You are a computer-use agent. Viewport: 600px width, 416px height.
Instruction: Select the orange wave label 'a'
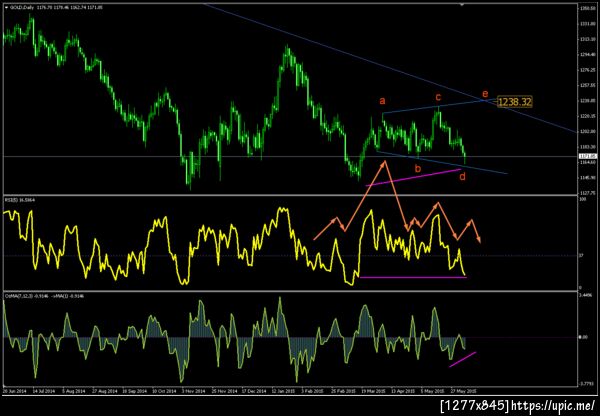click(382, 101)
